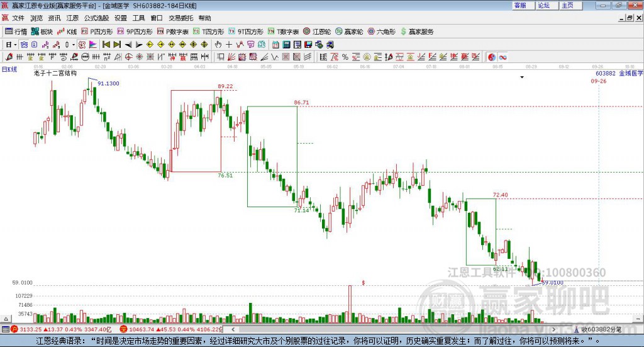This screenshot has width=644, height=347.
Task: Open the 板块 sector view
Action: click(42, 31)
